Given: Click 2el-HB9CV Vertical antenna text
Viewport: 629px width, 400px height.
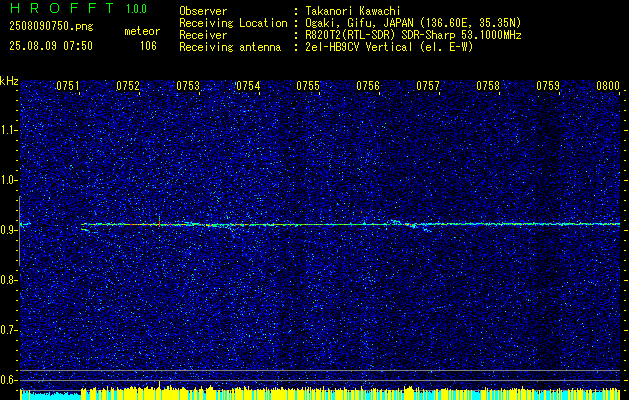Looking at the screenshot, I should coord(389,47).
